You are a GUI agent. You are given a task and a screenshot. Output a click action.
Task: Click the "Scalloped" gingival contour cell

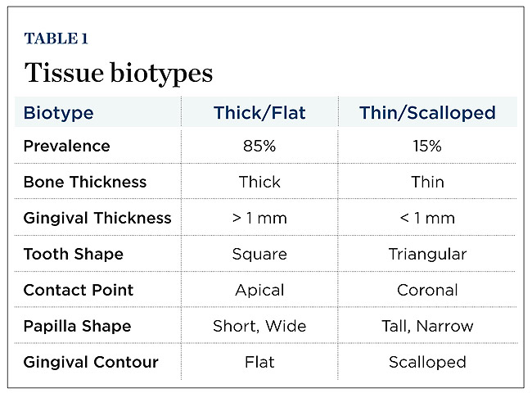pos(427,362)
